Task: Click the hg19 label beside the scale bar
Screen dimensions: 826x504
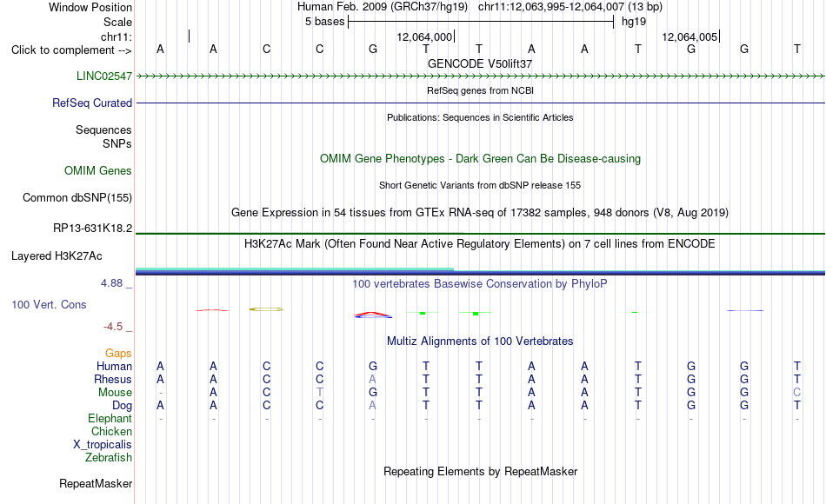Action: coord(634,22)
